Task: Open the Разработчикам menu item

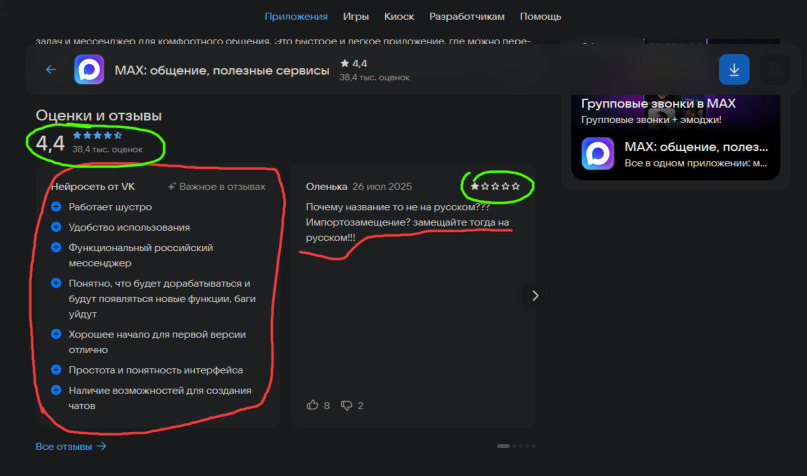Action: 467,16
